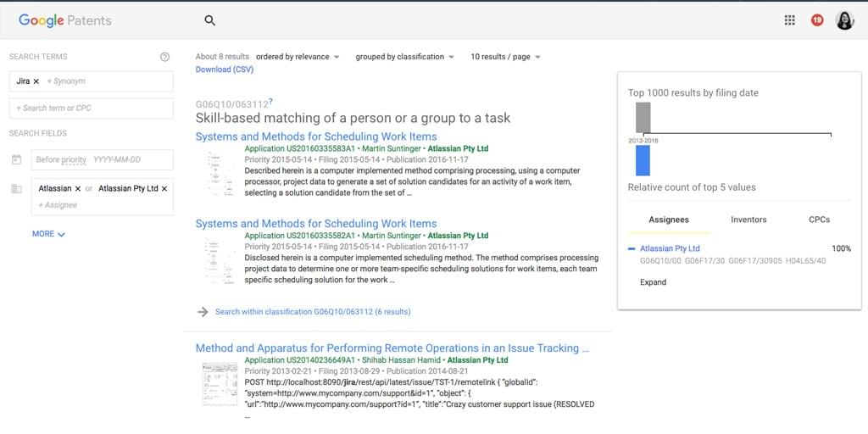Click the Google Patents logo
This screenshot has height=434, width=868.
click(x=64, y=20)
